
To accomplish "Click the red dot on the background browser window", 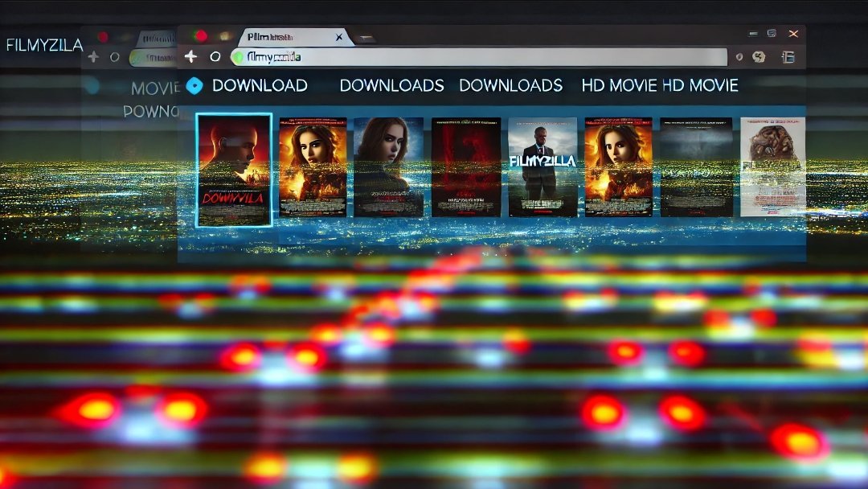I will tap(103, 36).
